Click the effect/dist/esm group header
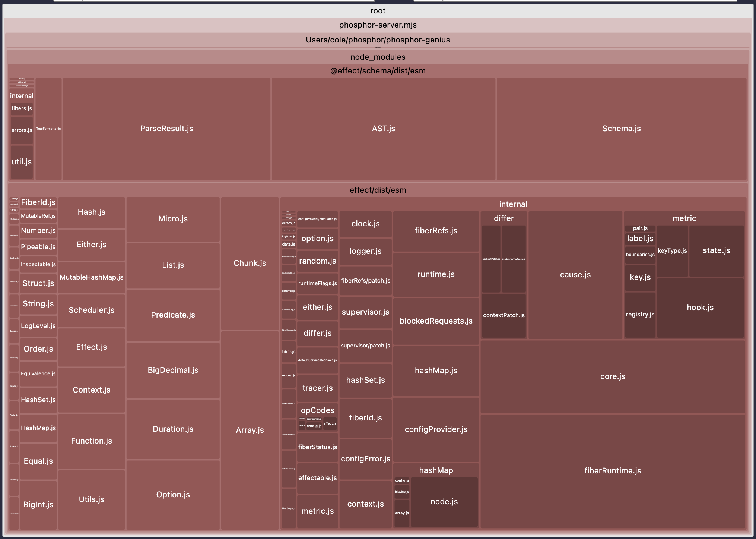 point(378,190)
